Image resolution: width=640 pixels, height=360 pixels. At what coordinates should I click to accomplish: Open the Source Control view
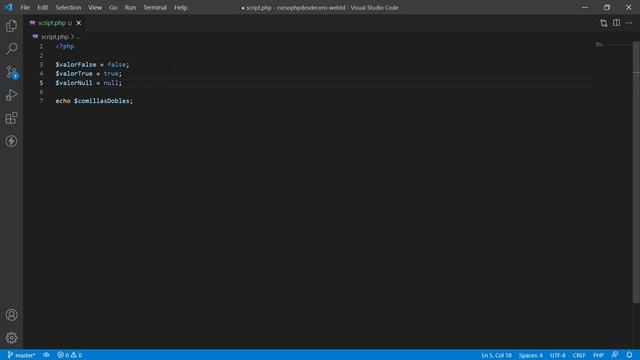11,72
